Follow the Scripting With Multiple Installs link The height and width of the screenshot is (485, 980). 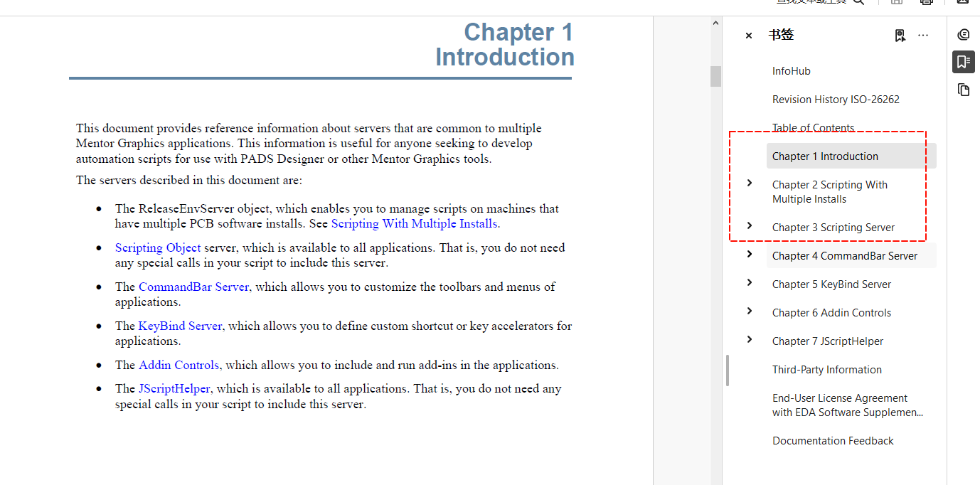coord(414,224)
